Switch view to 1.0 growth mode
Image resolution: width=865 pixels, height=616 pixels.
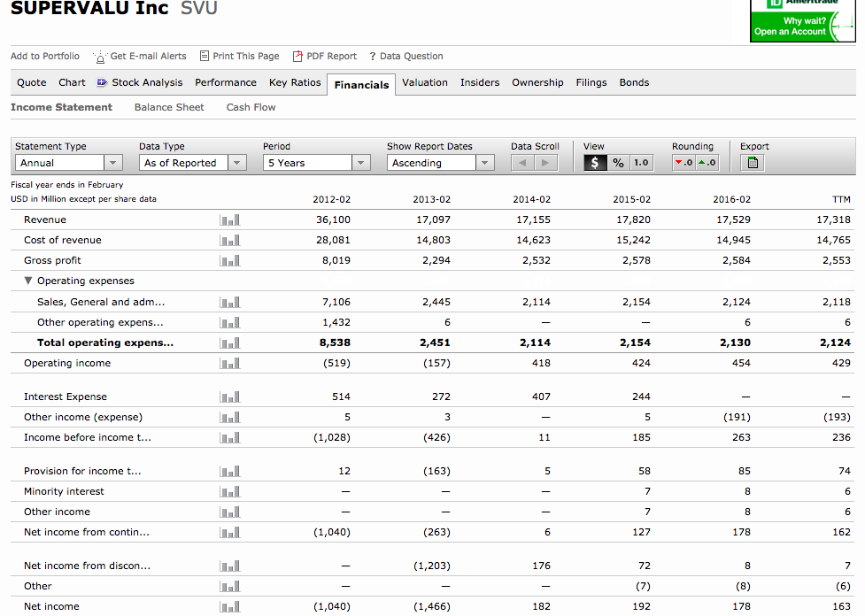point(641,163)
